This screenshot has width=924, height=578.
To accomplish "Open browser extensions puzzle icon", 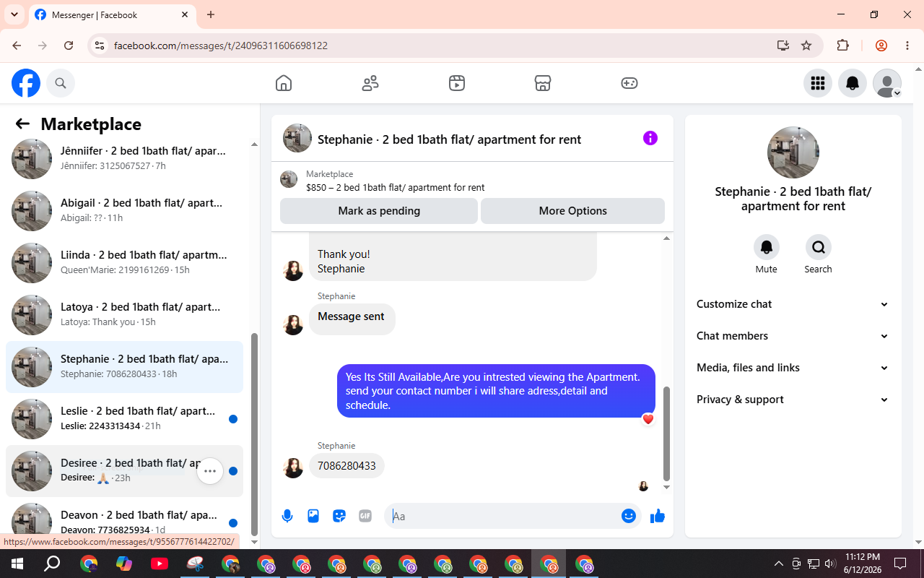I will click(842, 46).
